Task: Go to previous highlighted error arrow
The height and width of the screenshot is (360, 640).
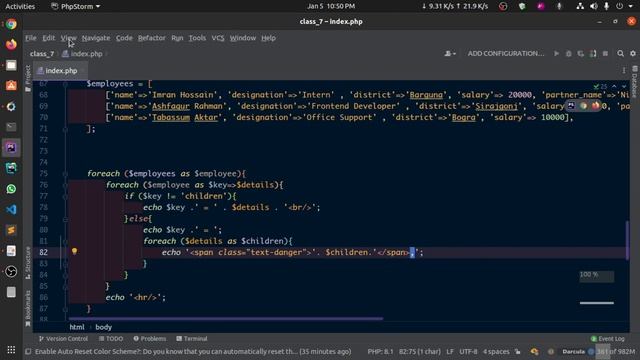Action: point(614,86)
